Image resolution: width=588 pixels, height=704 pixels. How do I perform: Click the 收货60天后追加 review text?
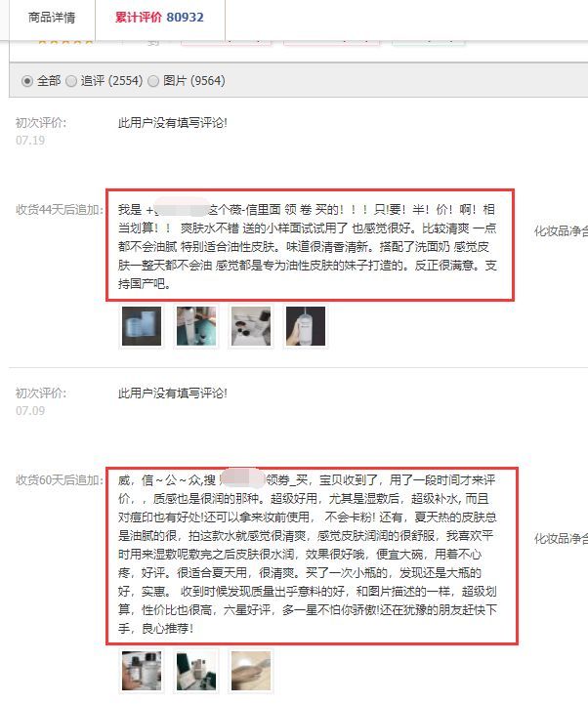click(x=308, y=555)
